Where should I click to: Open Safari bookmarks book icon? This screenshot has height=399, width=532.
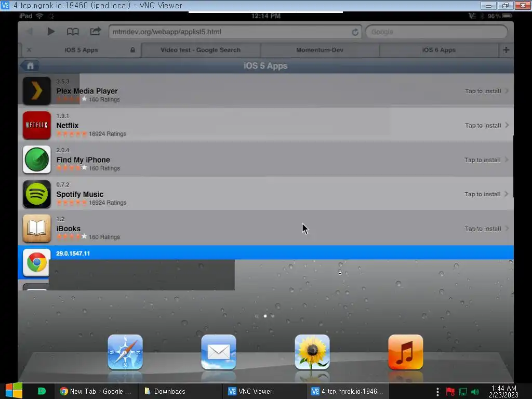click(73, 32)
